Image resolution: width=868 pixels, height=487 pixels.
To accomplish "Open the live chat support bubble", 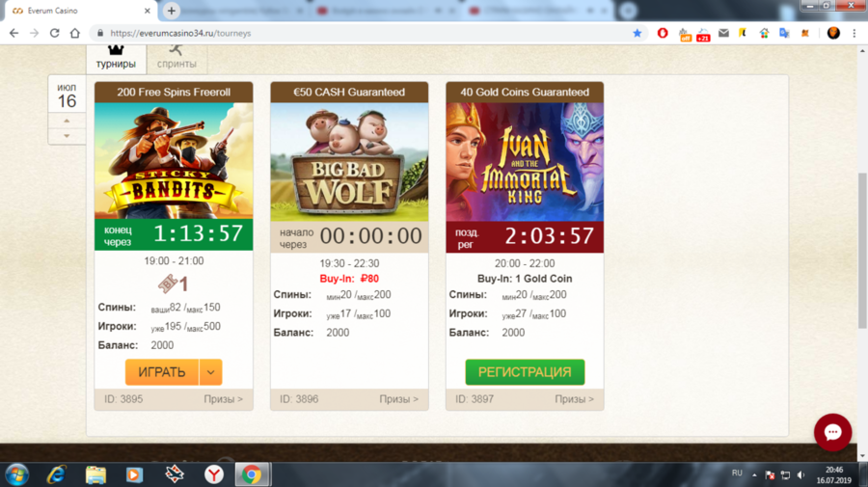I will pyautogui.click(x=832, y=433).
